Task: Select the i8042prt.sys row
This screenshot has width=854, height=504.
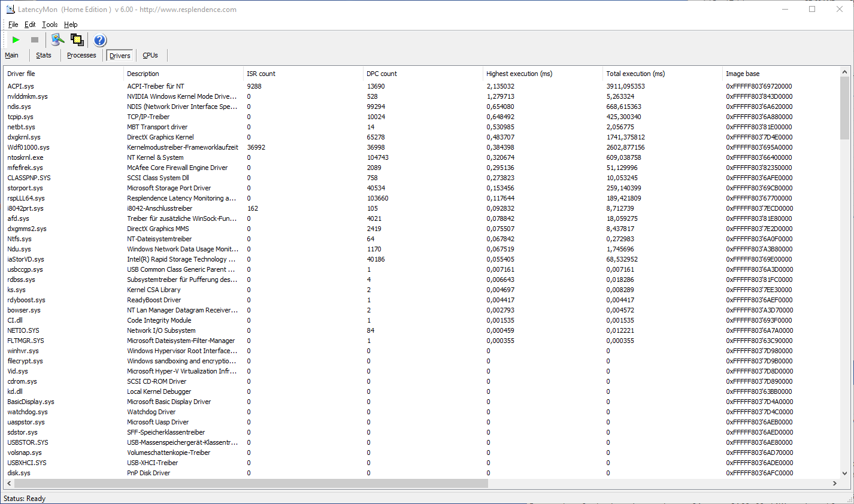Action: [x=422, y=208]
